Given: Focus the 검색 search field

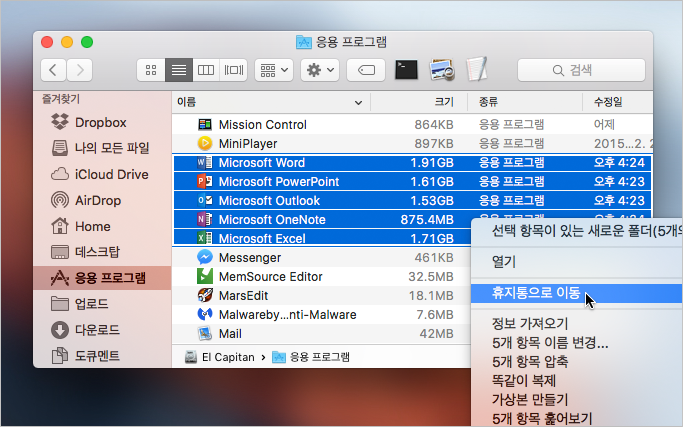Looking at the screenshot, I should pyautogui.click(x=581, y=70).
